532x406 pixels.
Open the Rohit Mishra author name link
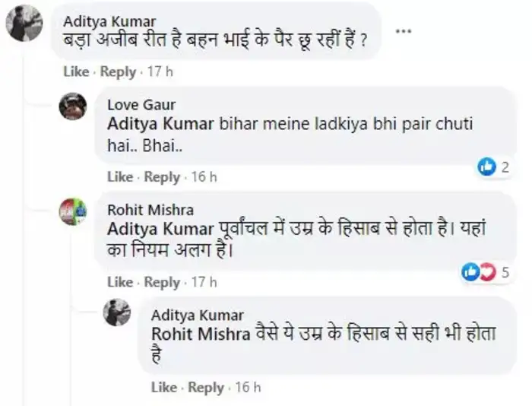pos(150,209)
